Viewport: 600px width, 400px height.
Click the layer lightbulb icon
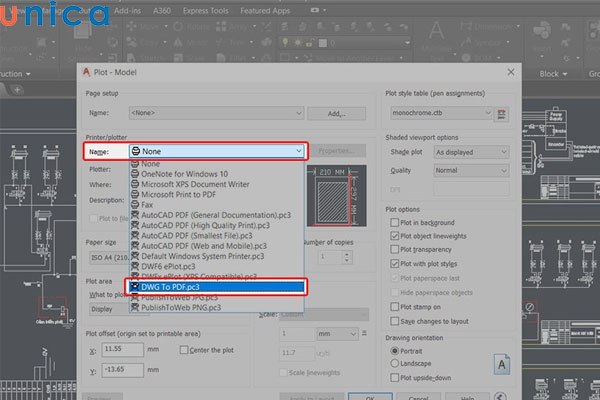click(285, 42)
